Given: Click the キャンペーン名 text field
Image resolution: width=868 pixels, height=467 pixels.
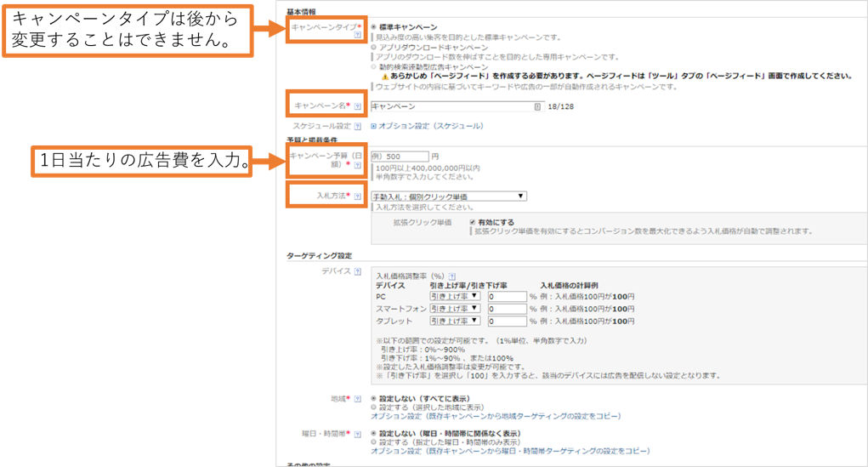Looking at the screenshot, I should pyautogui.click(x=457, y=106).
